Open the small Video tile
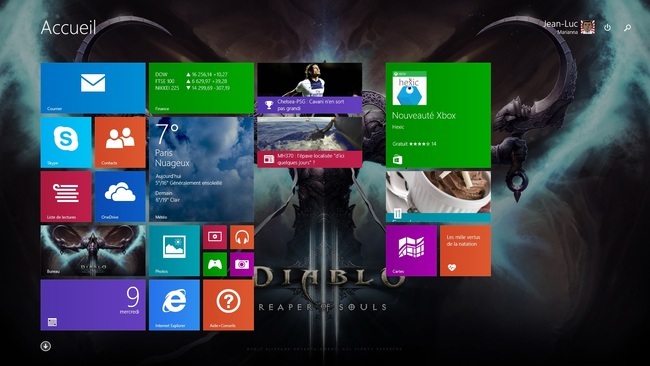Image resolution: width=650 pixels, height=366 pixels. (215, 237)
